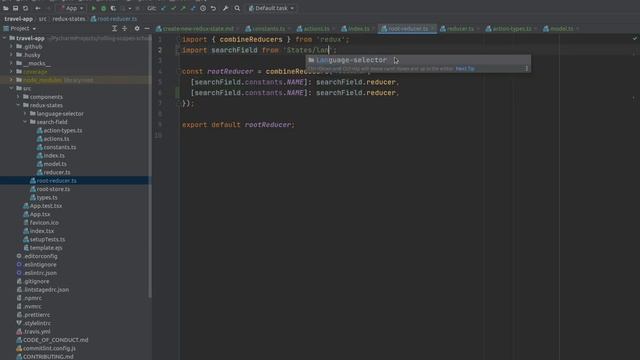640x360 pixels.
Task: Open action-types.ts in the project tree
Action: tap(62, 131)
